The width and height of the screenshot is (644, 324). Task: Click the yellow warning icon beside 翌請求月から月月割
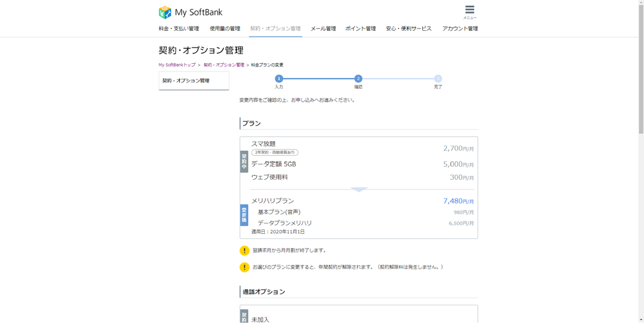click(x=244, y=251)
